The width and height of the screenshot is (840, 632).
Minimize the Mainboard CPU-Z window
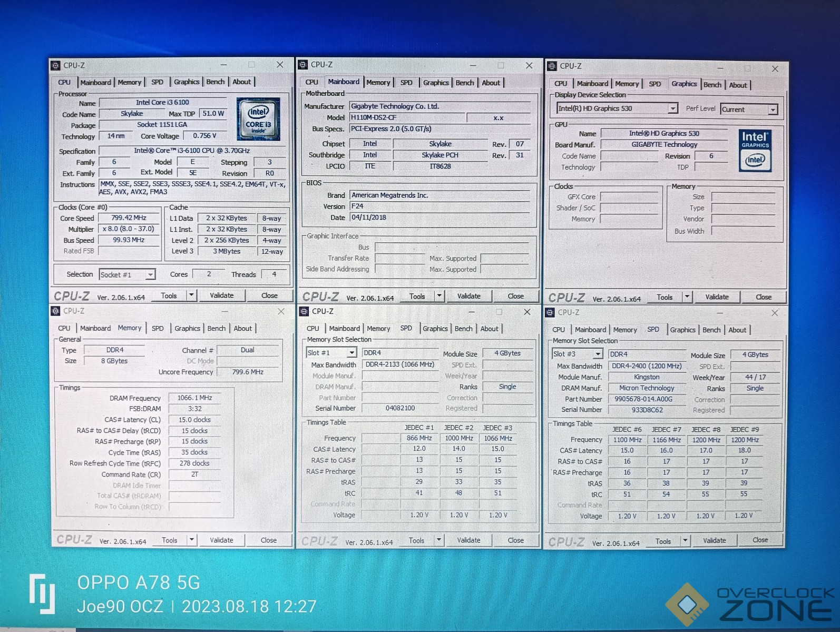point(473,66)
